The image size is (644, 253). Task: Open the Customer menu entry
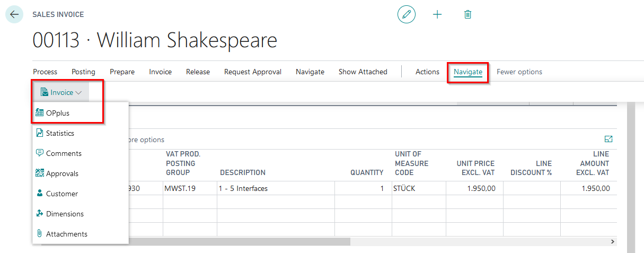(x=61, y=194)
